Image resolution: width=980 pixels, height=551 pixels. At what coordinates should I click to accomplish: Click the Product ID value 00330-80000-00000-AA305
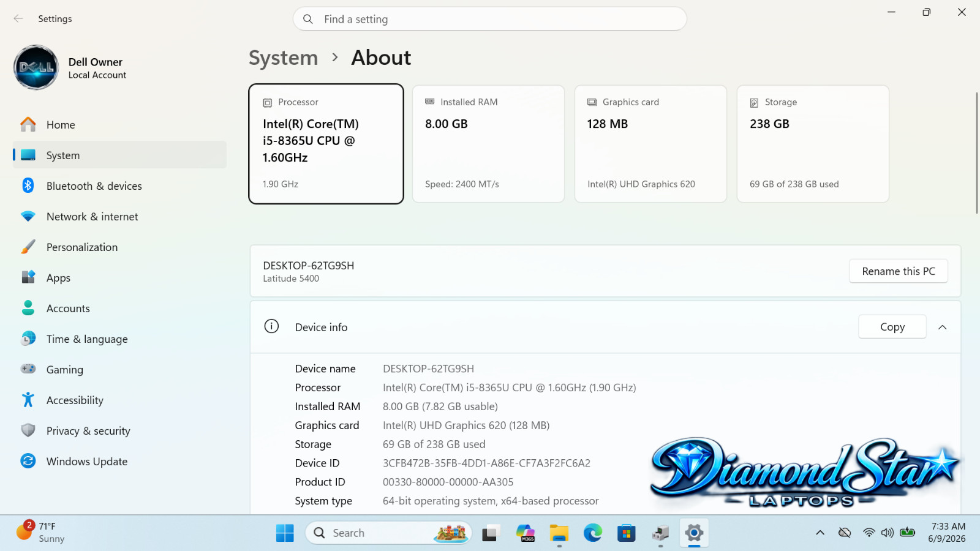(448, 482)
